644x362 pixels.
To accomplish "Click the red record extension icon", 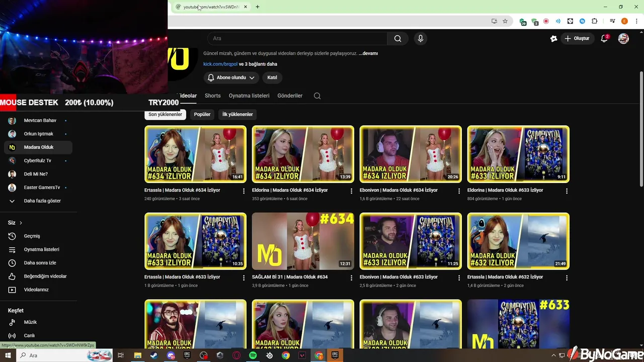I will tap(546, 21).
